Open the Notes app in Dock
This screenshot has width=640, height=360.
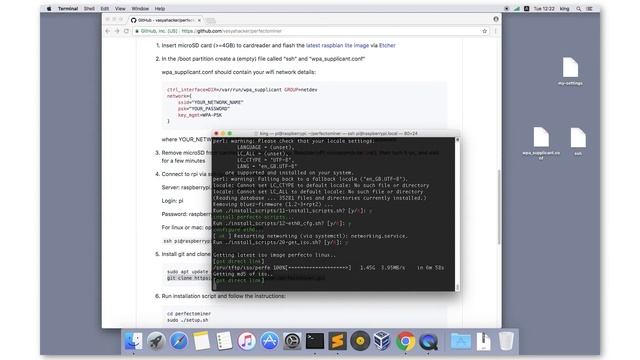coord(201,341)
